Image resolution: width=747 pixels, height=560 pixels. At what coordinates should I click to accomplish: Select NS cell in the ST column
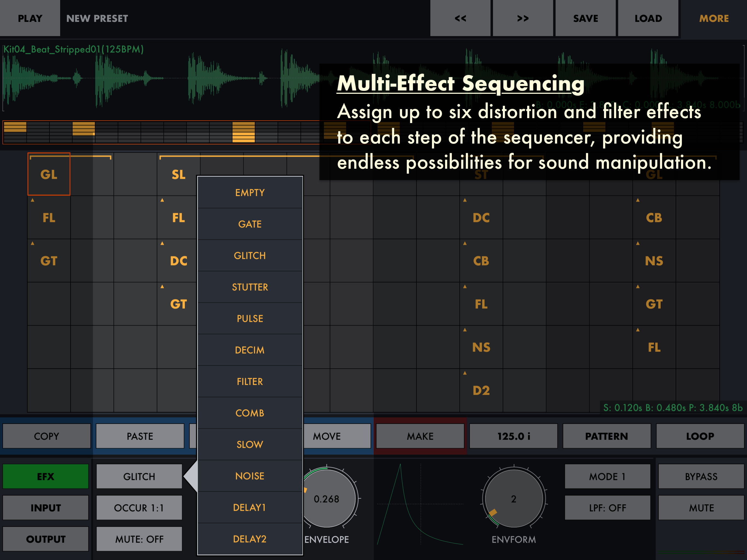481,347
